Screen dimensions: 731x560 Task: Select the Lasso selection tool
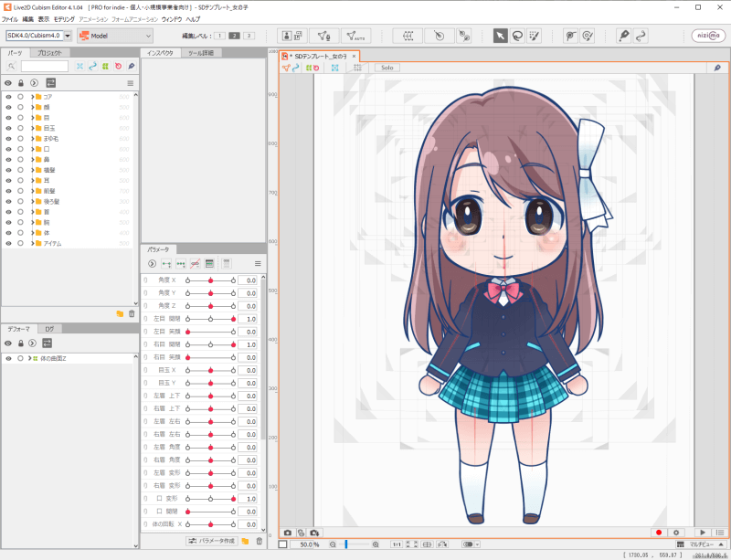pyautogui.click(x=517, y=36)
